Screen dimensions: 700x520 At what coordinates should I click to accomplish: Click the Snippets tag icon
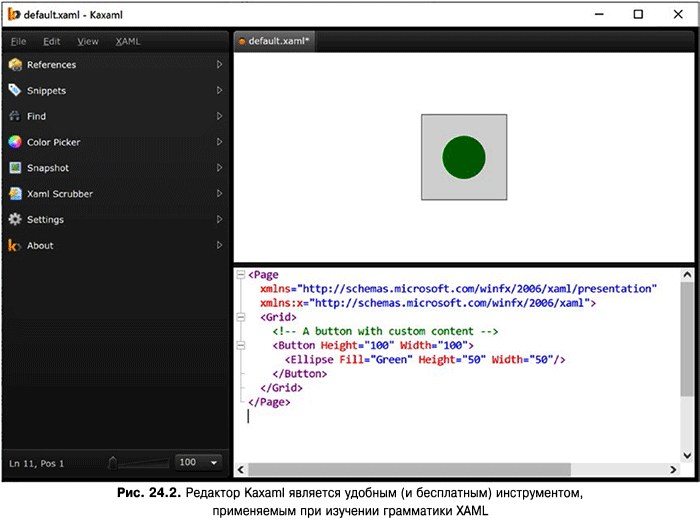click(x=15, y=91)
